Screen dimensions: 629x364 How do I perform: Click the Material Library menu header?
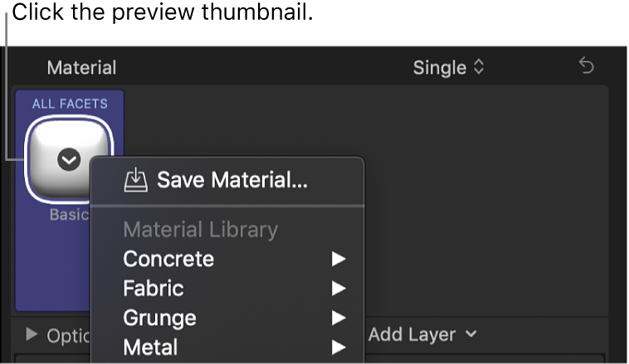200,230
